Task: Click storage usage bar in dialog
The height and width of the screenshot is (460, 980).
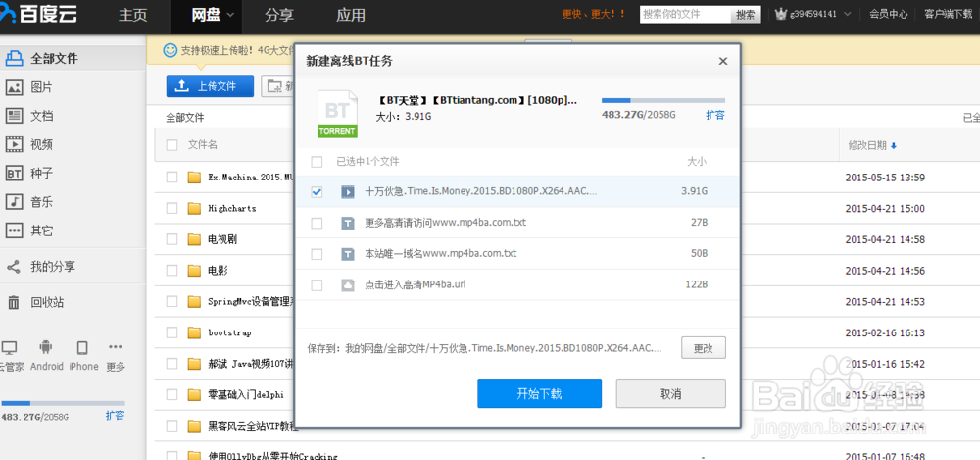Action: click(x=663, y=100)
